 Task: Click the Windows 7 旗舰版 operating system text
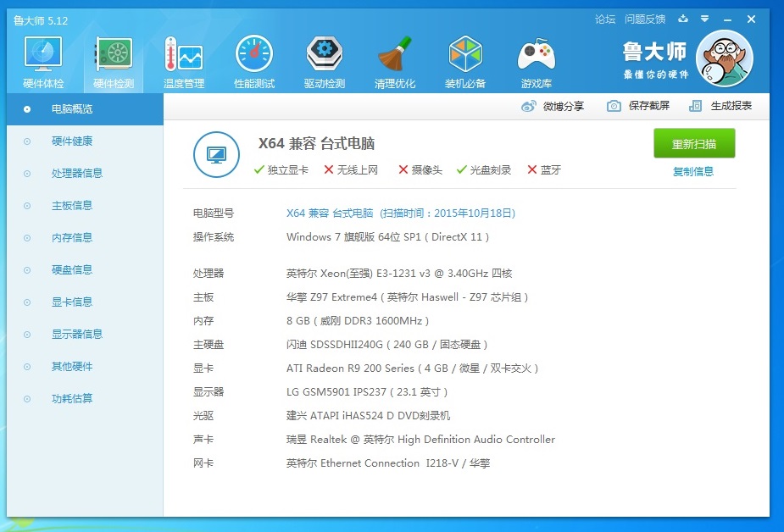(x=387, y=237)
